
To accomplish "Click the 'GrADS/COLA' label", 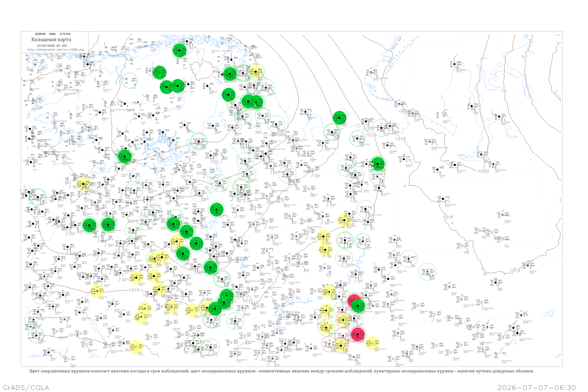I will pos(26,387).
